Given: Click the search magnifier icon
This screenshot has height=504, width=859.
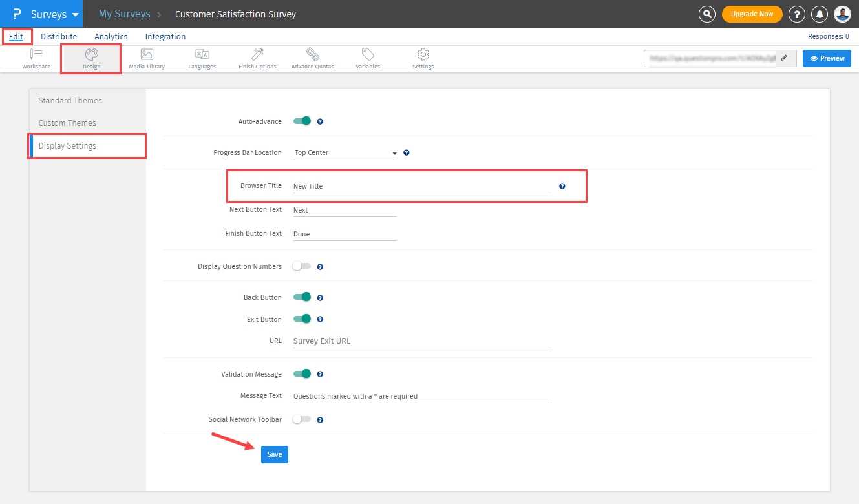Looking at the screenshot, I should point(708,14).
